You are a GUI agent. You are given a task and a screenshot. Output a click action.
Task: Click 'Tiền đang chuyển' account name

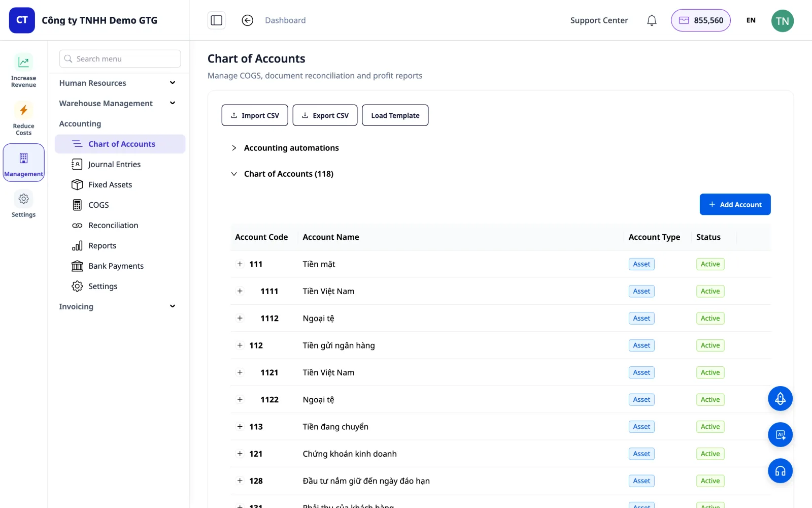click(335, 427)
